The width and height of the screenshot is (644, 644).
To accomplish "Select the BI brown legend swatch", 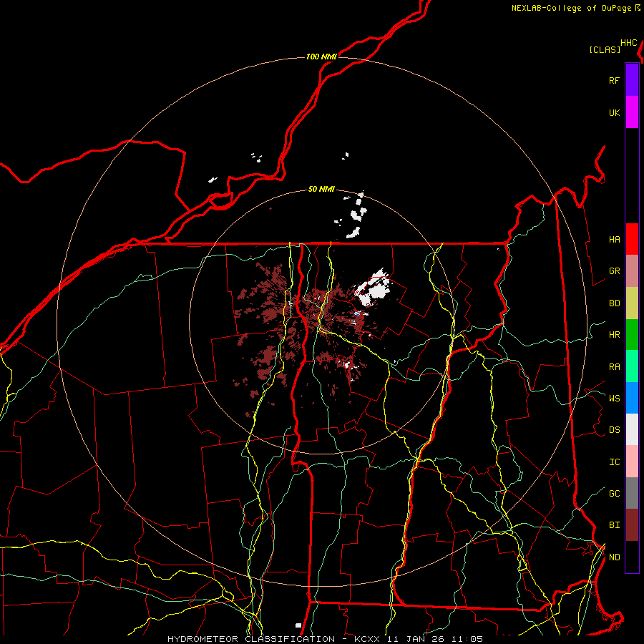I will [632, 525].
